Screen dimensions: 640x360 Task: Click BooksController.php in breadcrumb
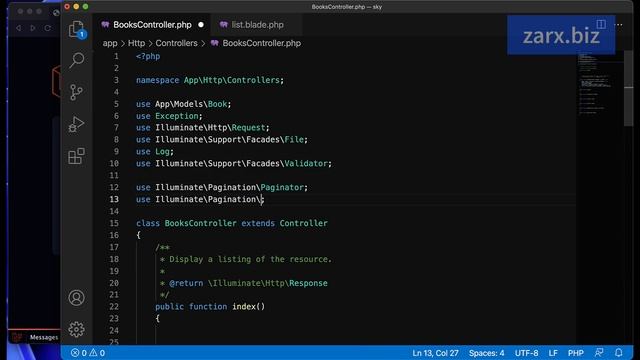(x=261, y=43)
